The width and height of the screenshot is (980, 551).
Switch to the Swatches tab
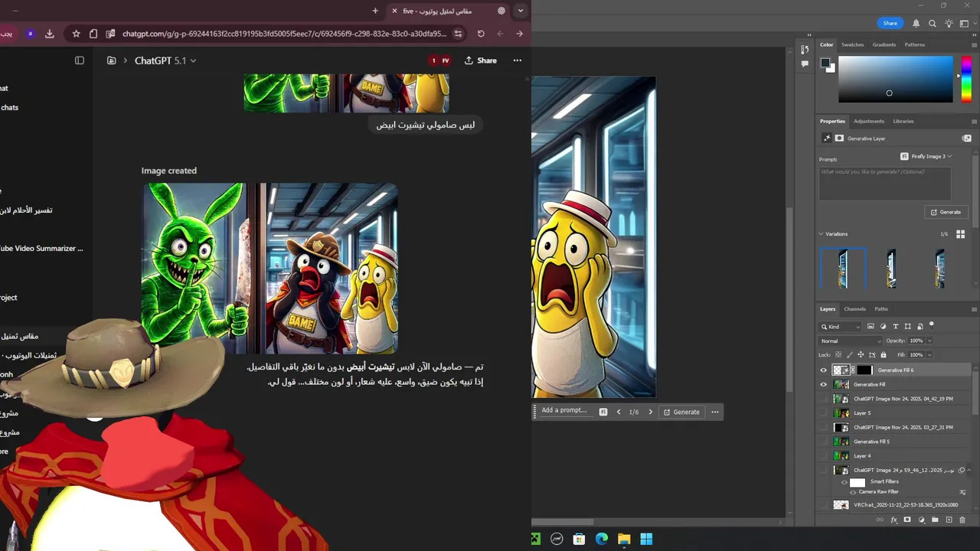[x=852, y=45]
